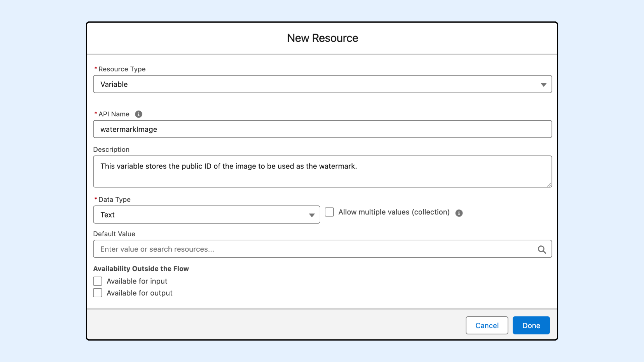
Task: Click the Available for input label text
Action: pyautogui.click(x=137, y=281)
